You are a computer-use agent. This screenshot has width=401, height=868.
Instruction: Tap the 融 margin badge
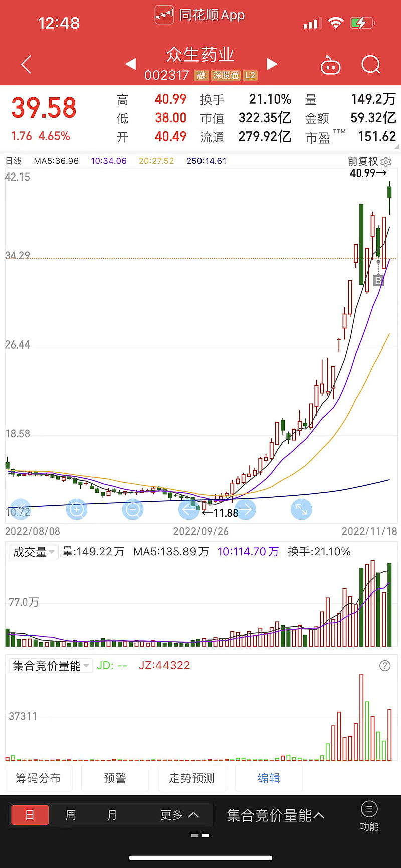[x=201, y=75]
